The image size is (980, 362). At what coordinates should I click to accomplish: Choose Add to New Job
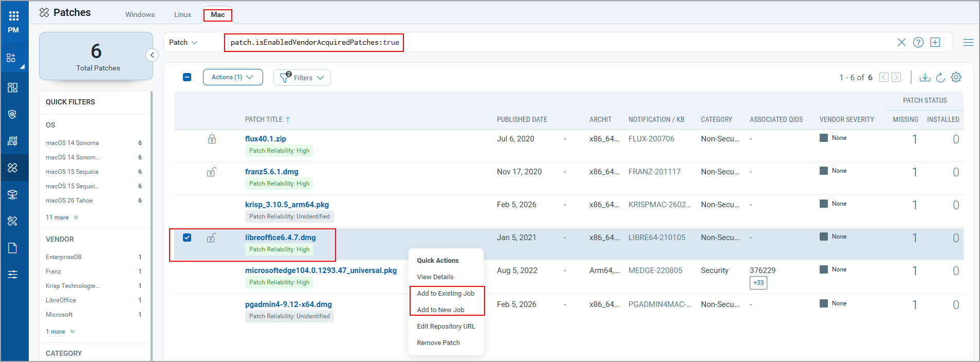pos(440,310)
